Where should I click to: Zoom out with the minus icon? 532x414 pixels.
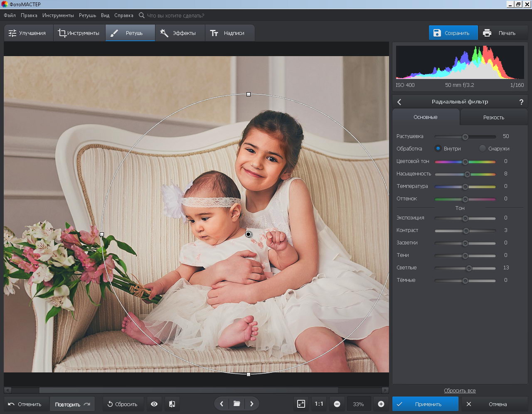(x=337, y=404)
